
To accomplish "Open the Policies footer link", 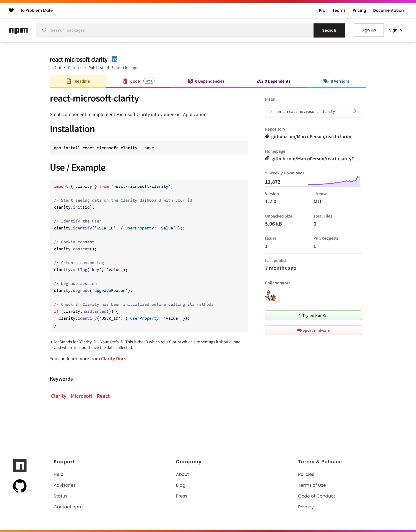I will [x=306, y=474].
